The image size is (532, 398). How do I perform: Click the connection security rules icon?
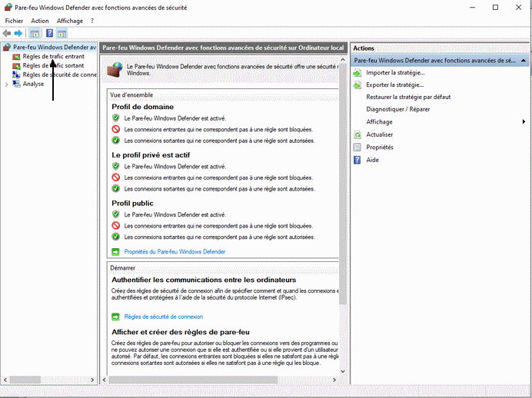click(16, 75)
